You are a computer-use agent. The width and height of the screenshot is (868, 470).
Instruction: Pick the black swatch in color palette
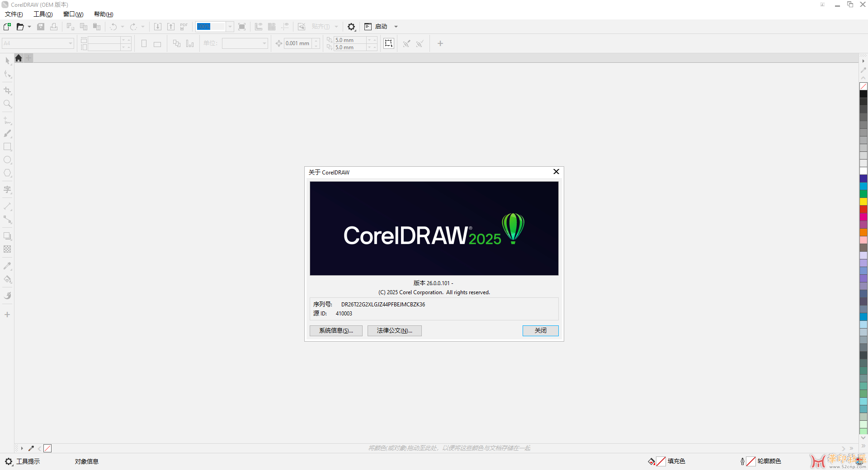[x=863, y=94]
